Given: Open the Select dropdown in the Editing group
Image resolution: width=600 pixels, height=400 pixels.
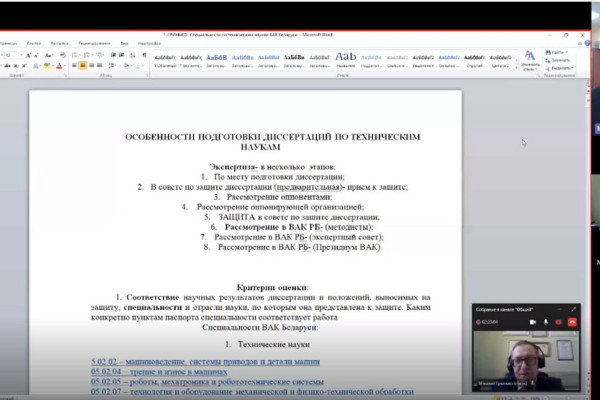Looking at the screenshot, I should [x=559, y=68].
